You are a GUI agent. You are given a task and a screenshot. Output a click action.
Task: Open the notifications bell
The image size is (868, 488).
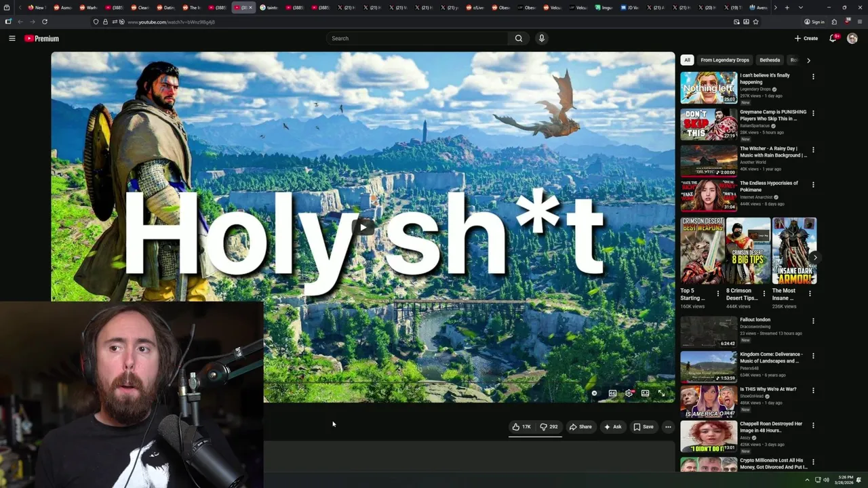click(x=833, y=39)
